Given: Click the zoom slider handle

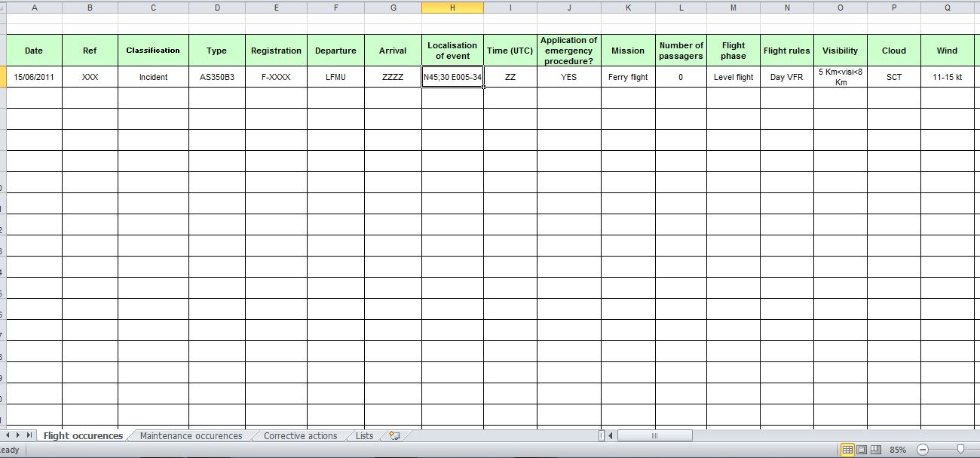Looking at the screenshot, I should coord(960,450).
